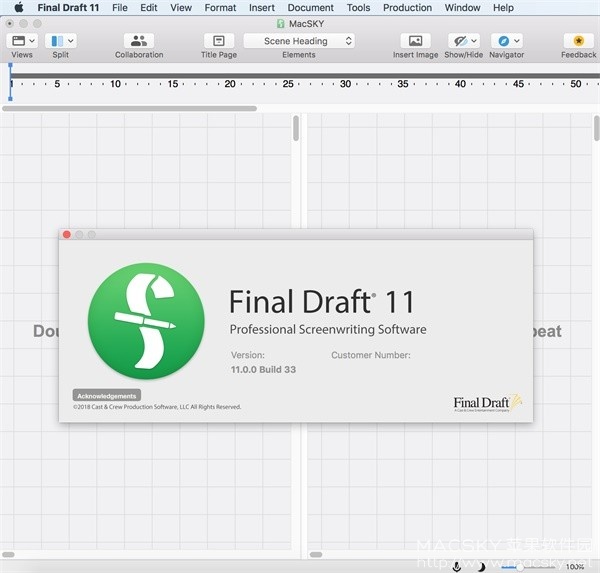This screenshot has width=600, height=573.
Task: Open the Apple menu
Action: tap(18, 7)
